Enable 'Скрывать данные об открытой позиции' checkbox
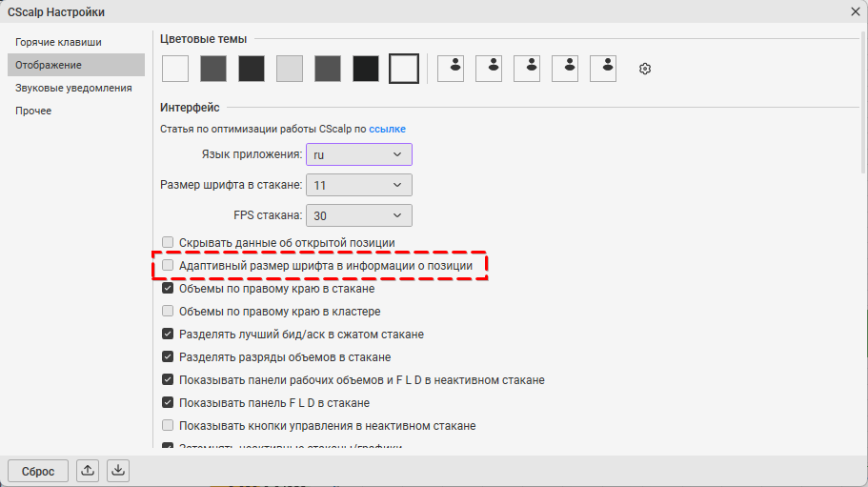 168,243
